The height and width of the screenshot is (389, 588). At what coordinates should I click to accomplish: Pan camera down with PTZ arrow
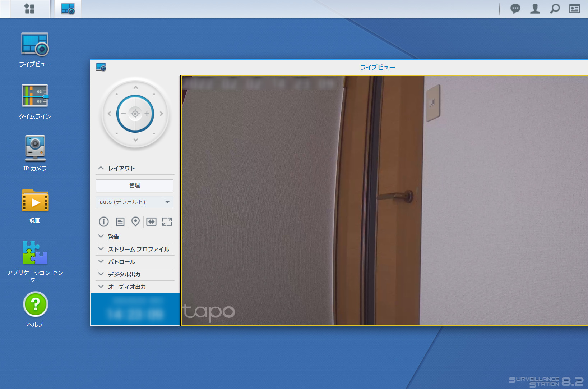coord(135,140)
